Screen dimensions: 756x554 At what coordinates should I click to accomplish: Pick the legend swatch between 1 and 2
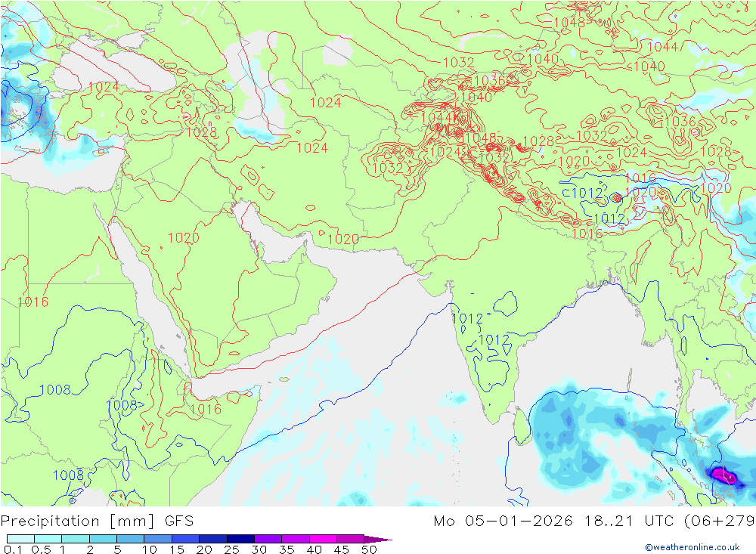point(76,539)
